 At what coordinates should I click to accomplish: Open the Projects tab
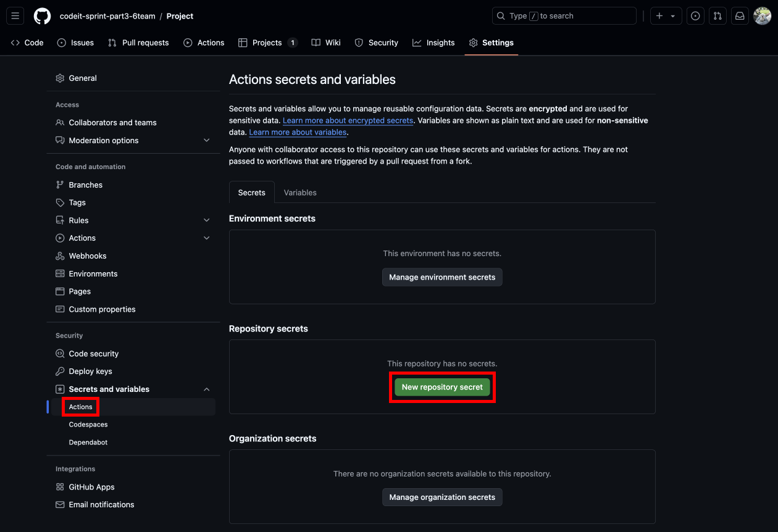click(x=267, y=43)
